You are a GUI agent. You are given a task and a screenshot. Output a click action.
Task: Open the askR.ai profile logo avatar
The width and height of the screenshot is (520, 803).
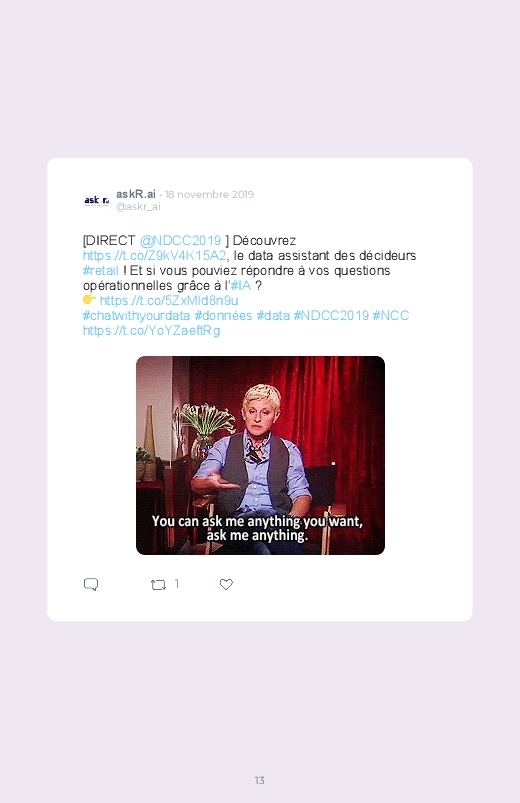97,200
